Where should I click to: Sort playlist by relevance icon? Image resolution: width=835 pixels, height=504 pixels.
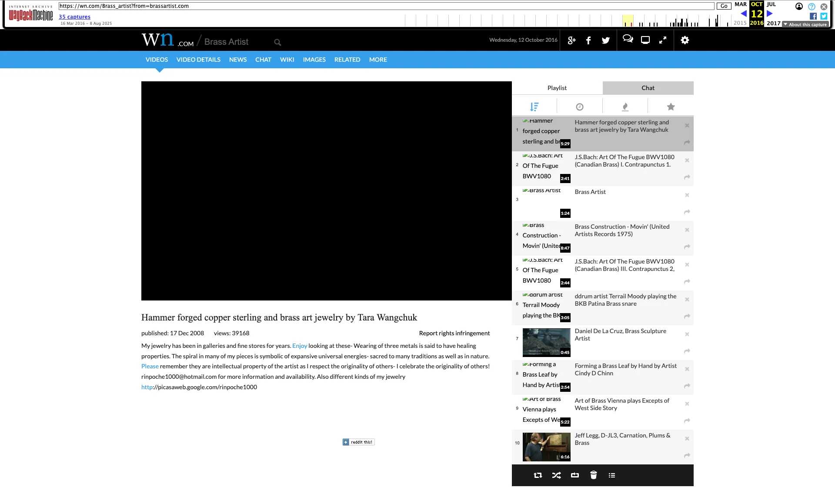point(534,107)
